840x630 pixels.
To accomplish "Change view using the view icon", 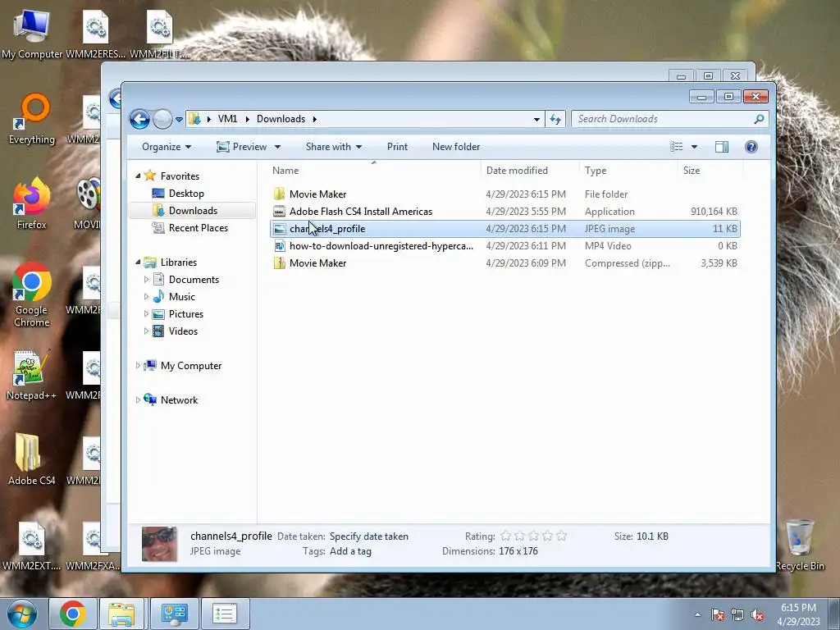I will click(x=677, y=147).
